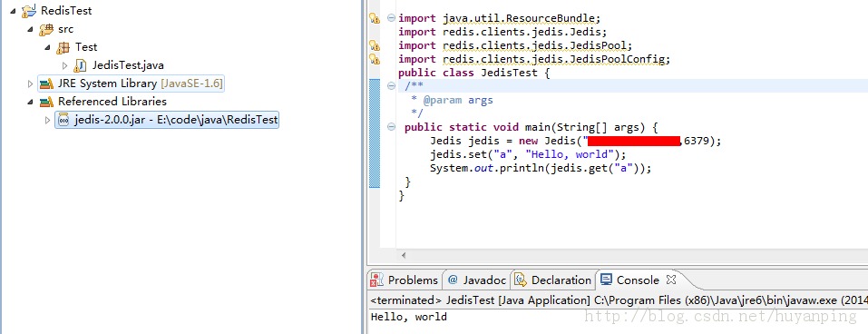
Task: Expand the JRE System Library node
Action: 30,83
